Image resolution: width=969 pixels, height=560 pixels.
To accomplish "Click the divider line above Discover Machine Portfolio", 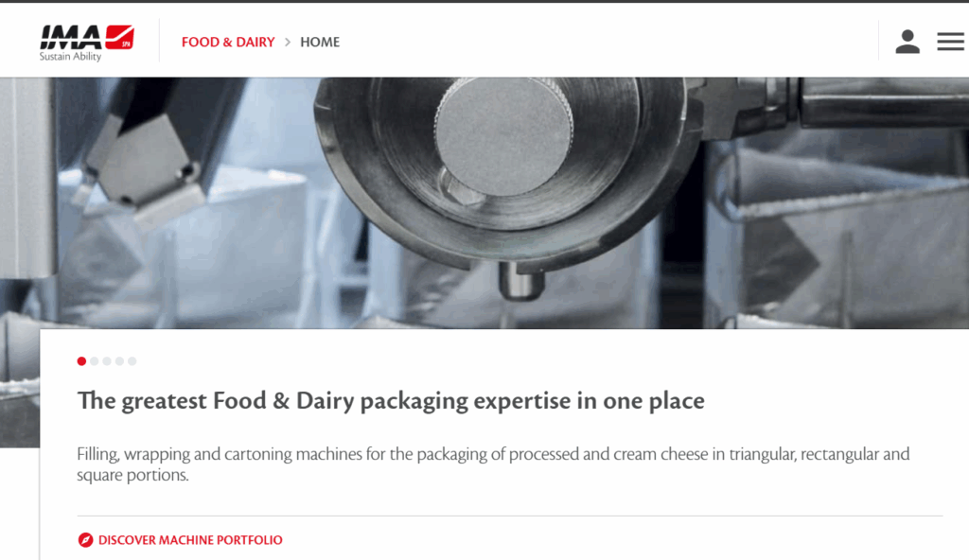I will 509,516.
